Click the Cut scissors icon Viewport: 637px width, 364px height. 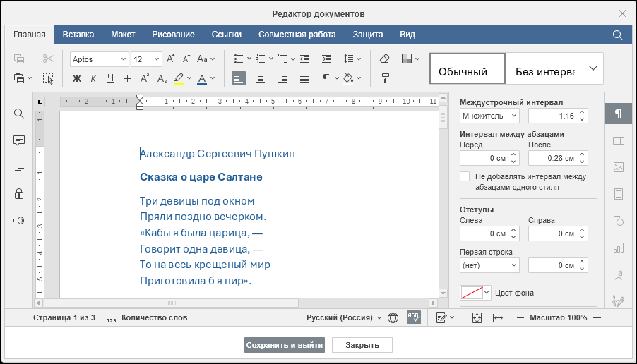(48, 59)
